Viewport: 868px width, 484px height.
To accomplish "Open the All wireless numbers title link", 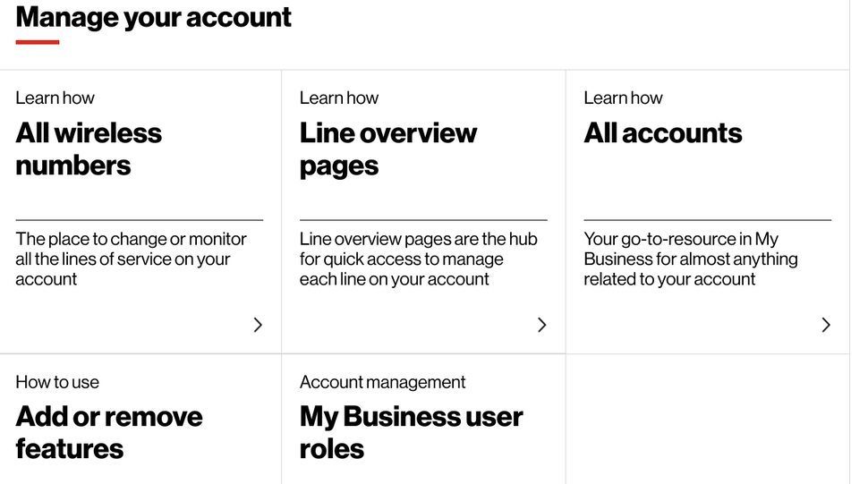I will click(x=89, y=149).
